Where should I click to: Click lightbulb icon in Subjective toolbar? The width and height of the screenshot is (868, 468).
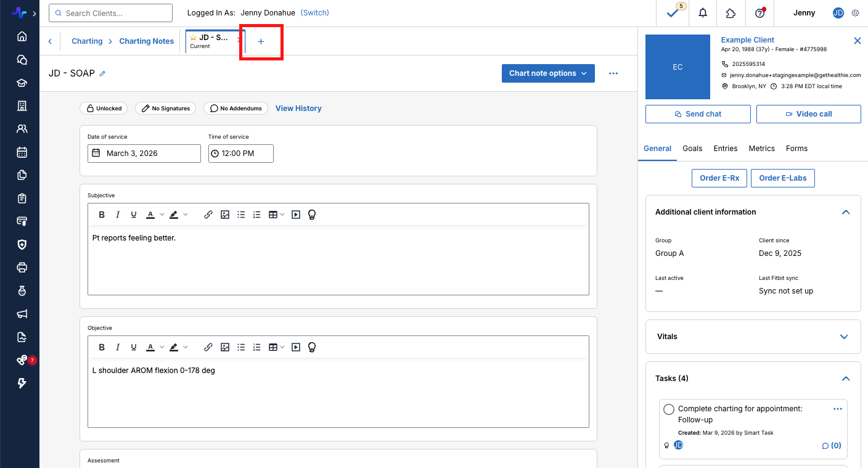[312, 215]
